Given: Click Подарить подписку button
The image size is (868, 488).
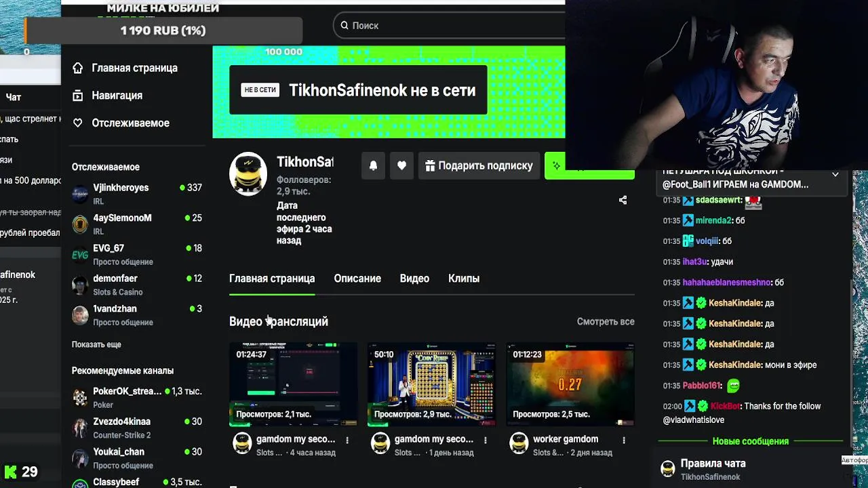Looking at the screenshot, I should [479, 165].
